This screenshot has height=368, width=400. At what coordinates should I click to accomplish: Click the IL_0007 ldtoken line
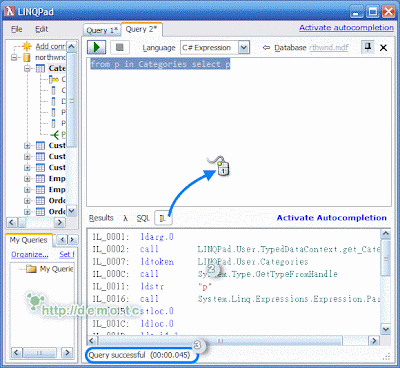click(200, 262)
